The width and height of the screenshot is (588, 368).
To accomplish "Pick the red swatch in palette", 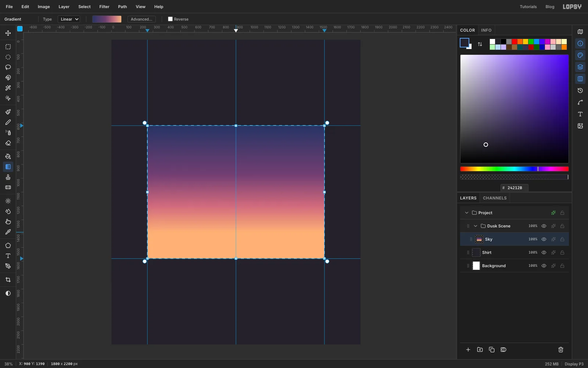I will pyautogui.click(x=514, y=42).
